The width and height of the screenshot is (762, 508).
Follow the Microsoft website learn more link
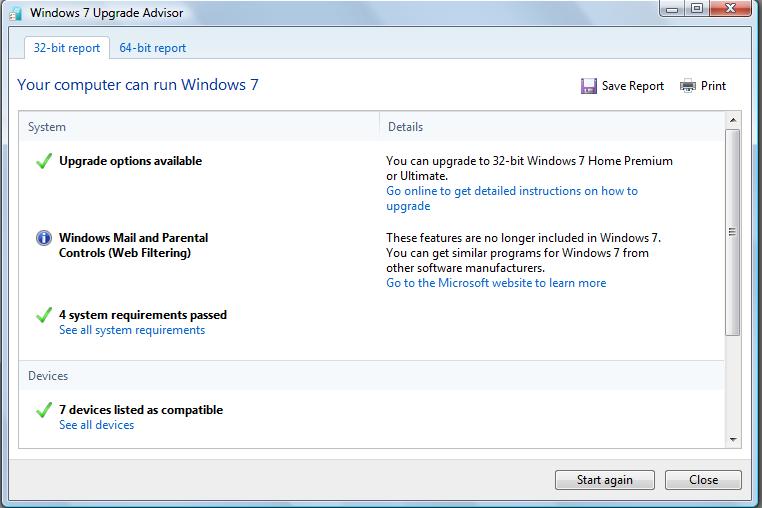coord(496,283)
